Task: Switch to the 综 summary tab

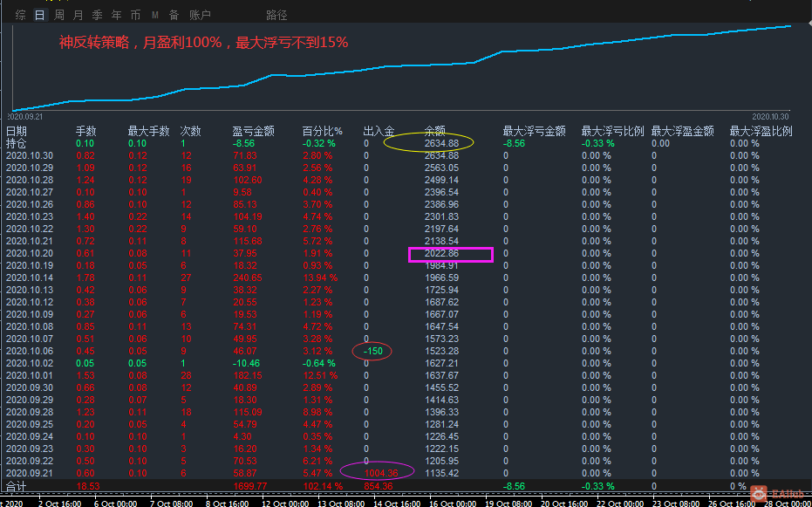Action: 21,15
